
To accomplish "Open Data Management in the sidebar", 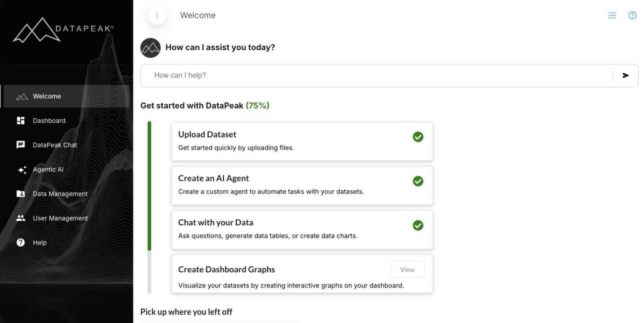I will (x=60, y=194).
